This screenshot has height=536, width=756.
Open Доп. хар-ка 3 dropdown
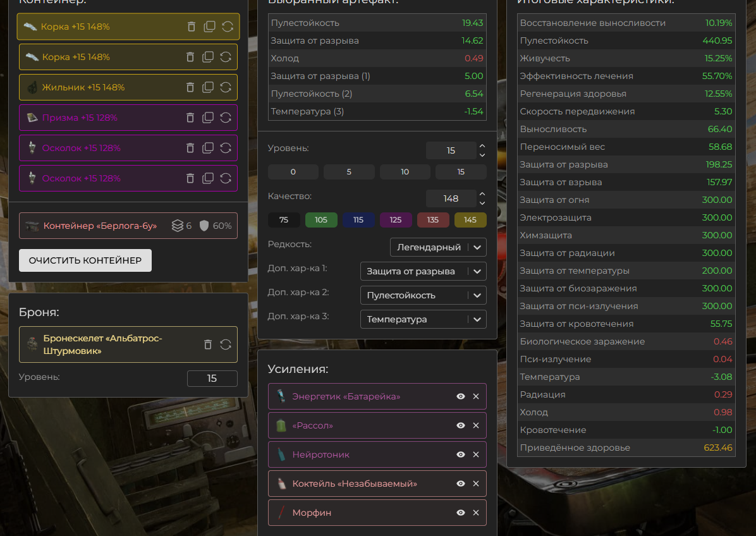(423, 319)
